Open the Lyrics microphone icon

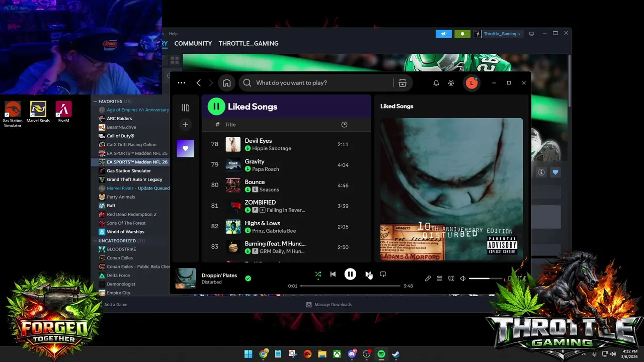click(x=428, y=279)
